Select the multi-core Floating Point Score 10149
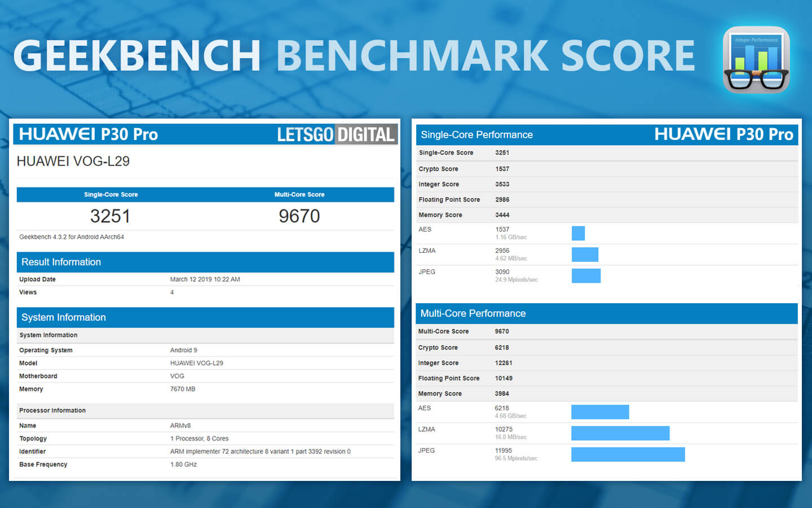 pos(504,379)
